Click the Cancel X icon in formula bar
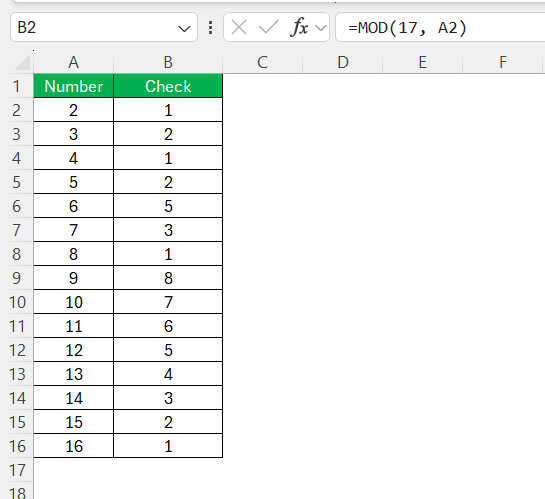The width and height of the screenshot is (545, 499). [239, 27]
